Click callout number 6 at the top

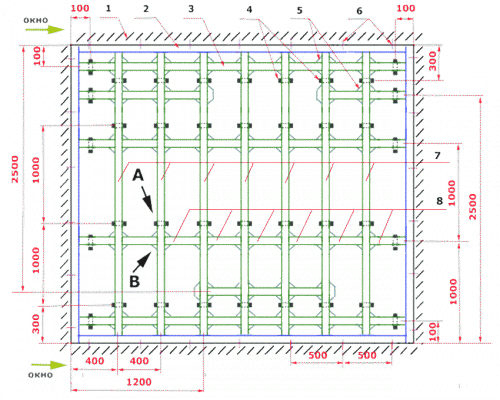359,11
